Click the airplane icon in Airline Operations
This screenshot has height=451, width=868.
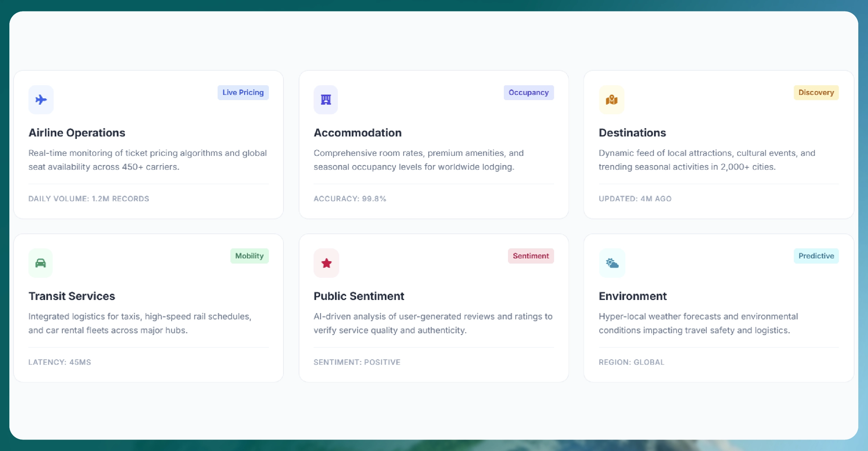[41, 100]
